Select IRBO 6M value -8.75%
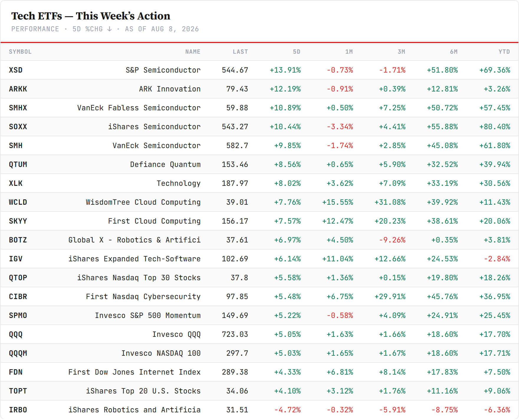This screenshot has width=519, height=420. pyautogui.click(x=445, y=410)
